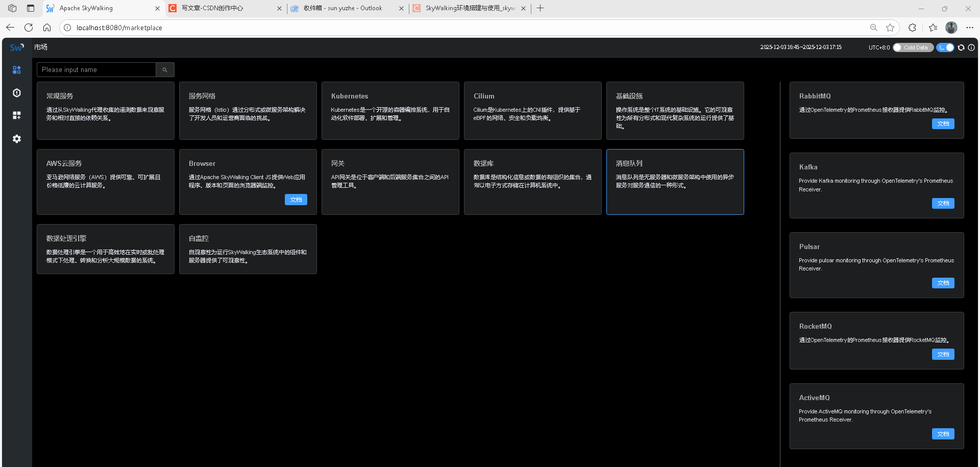Click the Kafka title in the right panel

808,167
